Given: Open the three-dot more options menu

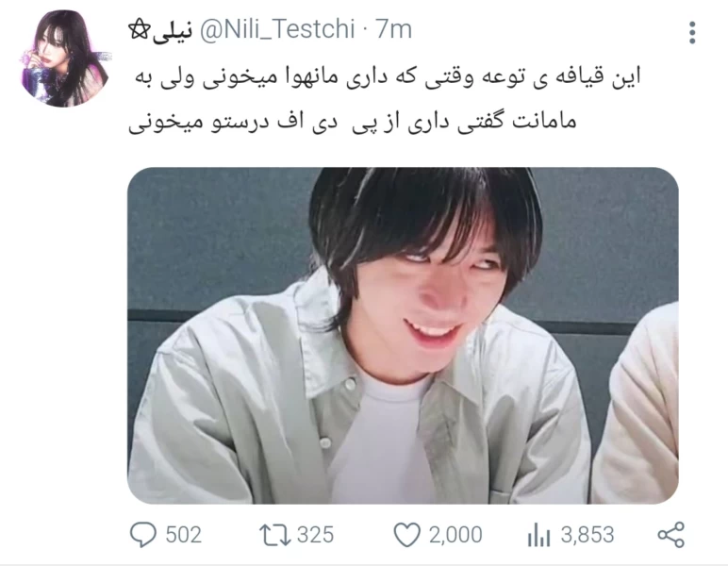Looking at the screenshot, I should click(x=692, y=33).
